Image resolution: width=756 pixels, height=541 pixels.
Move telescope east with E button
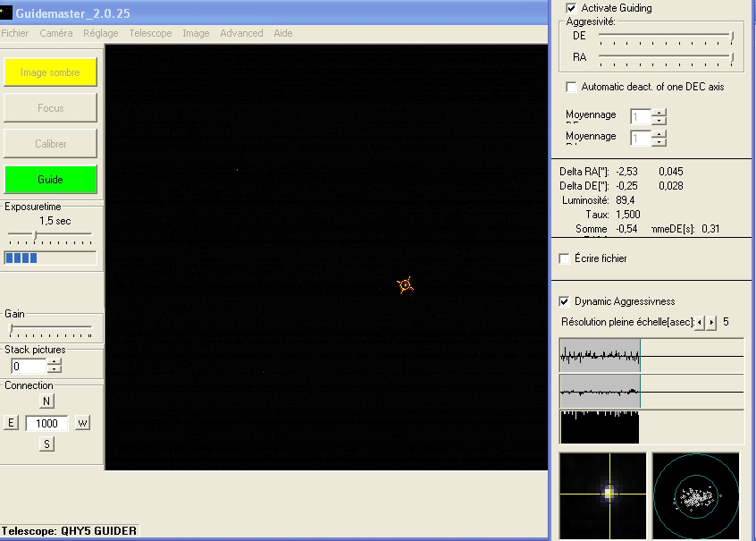click(x=11, y=423)
